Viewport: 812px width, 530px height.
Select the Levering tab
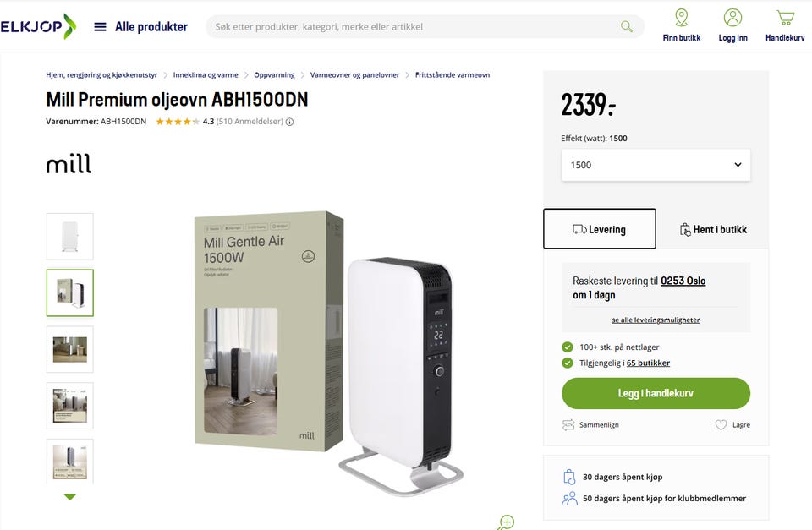[599, 229]
